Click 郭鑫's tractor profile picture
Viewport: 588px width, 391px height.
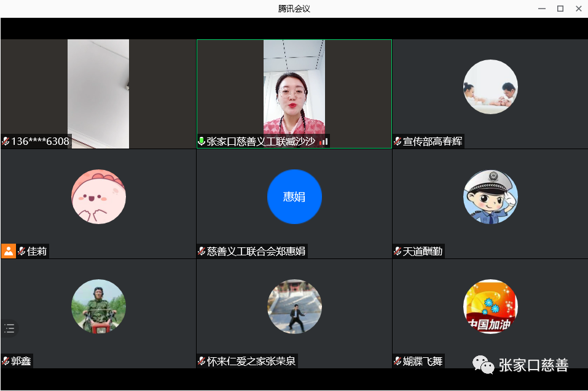pyautogui.click(x=98, y=306)
